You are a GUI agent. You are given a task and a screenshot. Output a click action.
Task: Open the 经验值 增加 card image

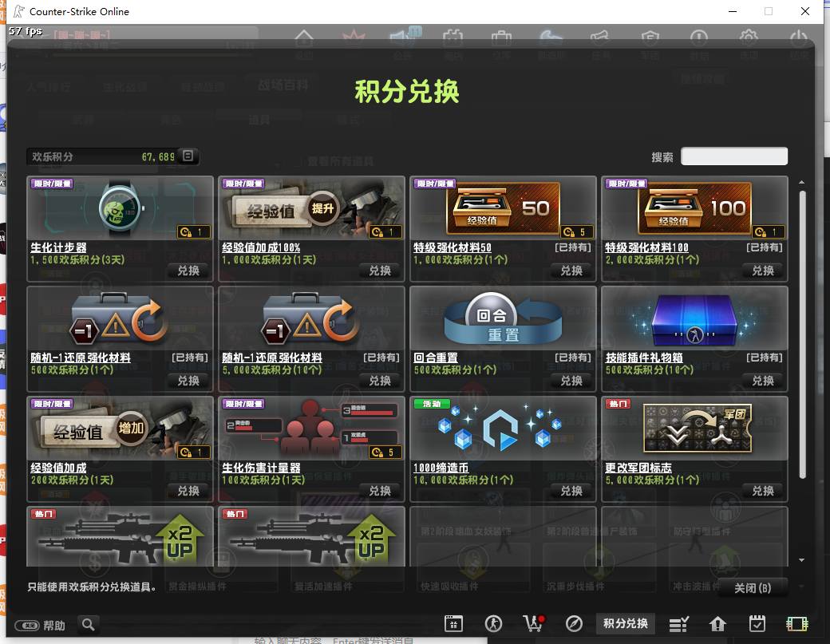click(x=121, y=429)
